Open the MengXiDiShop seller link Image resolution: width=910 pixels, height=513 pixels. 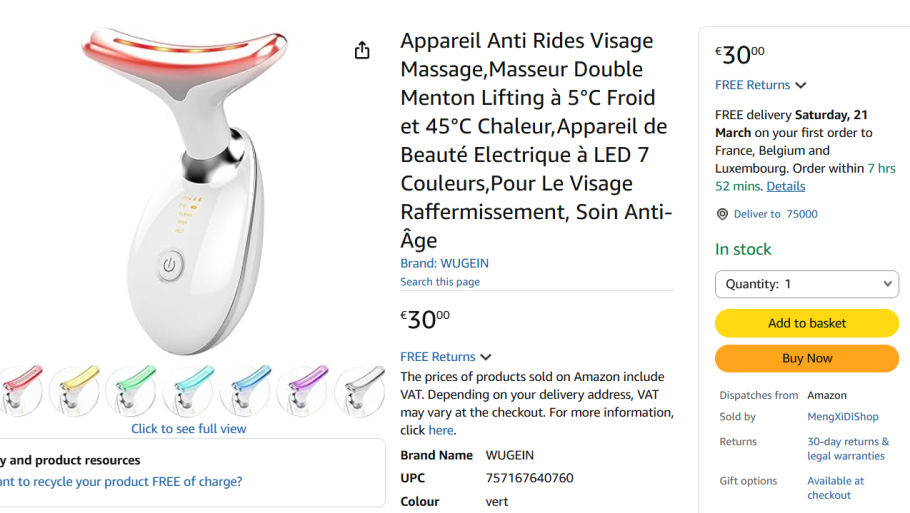tap(842, 417)
